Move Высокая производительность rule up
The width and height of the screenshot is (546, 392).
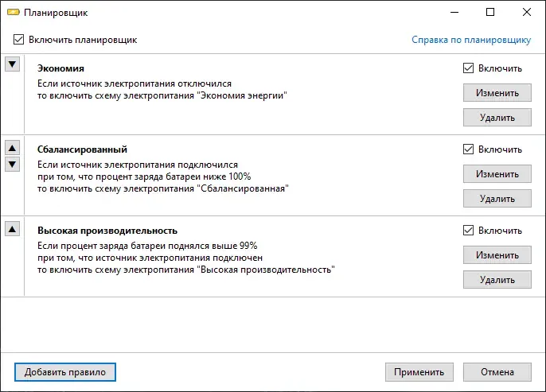pyautogui.click(x=12, y=229)
